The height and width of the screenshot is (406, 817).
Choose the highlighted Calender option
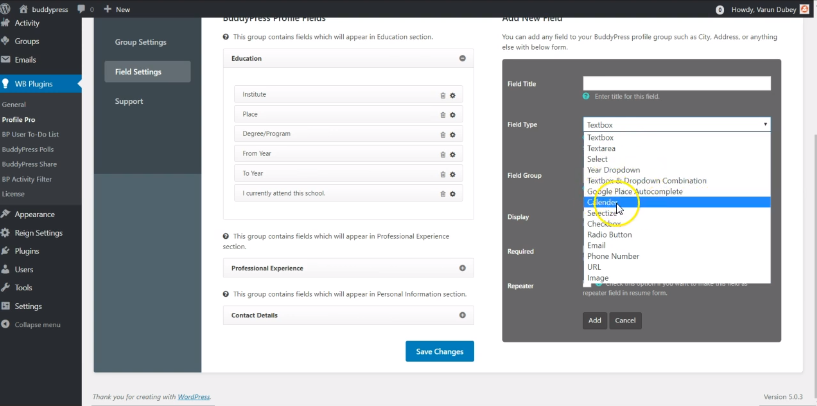(x=677, y=202)
